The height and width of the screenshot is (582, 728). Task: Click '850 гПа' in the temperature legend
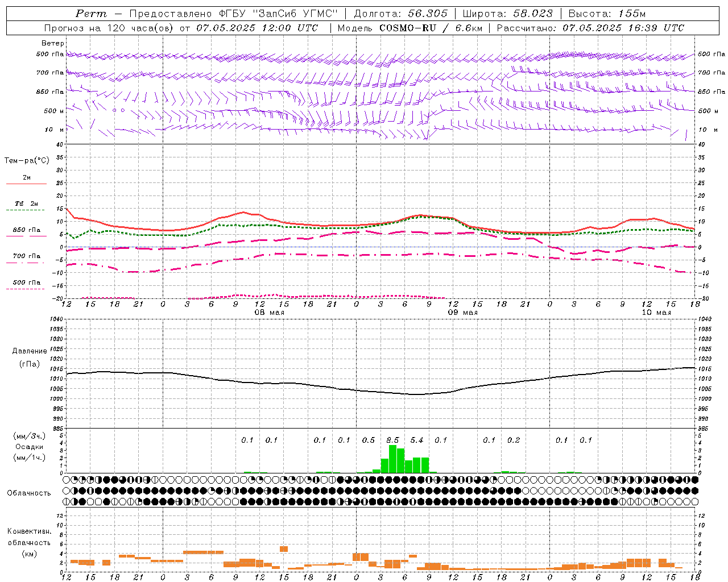coord(27,230)
